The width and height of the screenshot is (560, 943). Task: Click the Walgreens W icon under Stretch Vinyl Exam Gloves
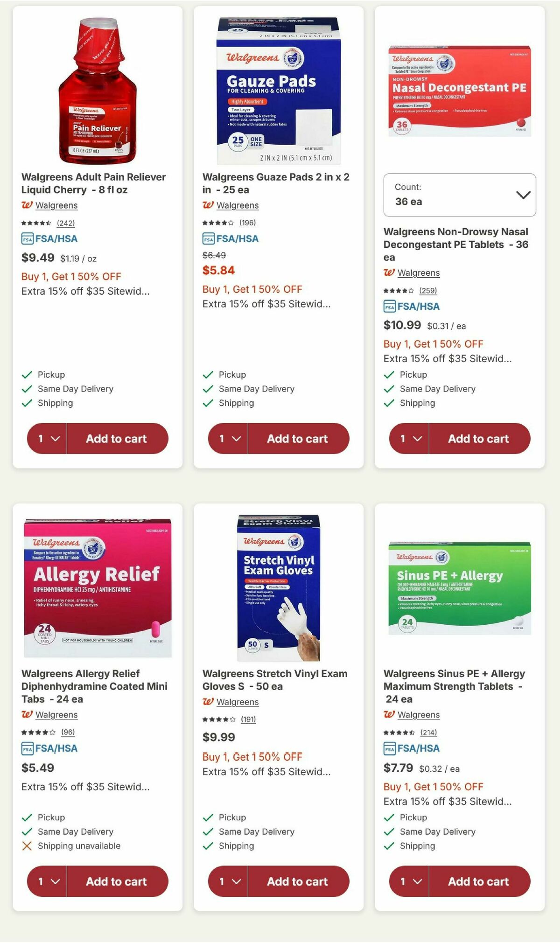coord(208,702)
